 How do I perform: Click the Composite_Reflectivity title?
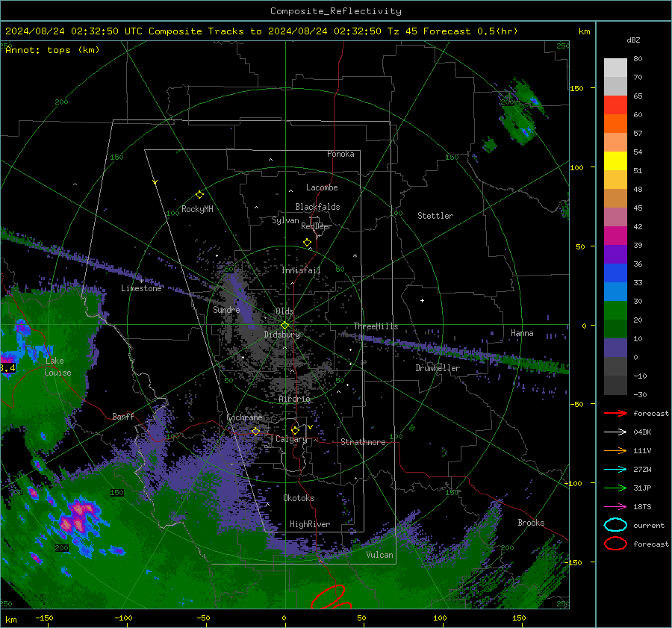(x=335, y=11)
